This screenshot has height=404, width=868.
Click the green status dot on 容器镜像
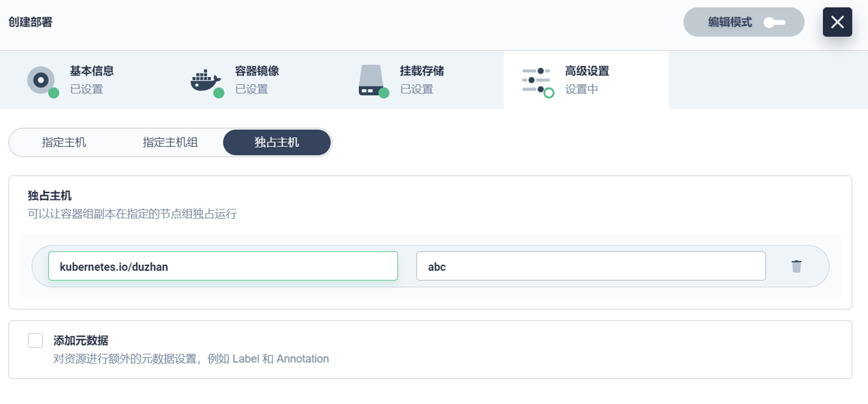click(x=219, y=93)
